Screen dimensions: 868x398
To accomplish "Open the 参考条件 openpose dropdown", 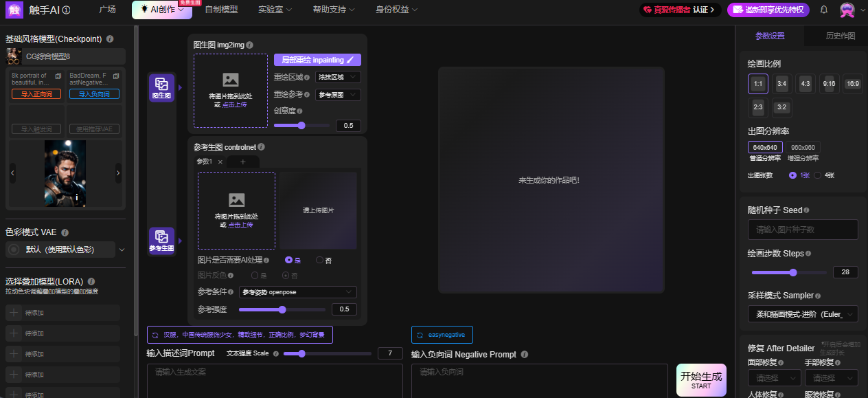I will click(297, 292).
